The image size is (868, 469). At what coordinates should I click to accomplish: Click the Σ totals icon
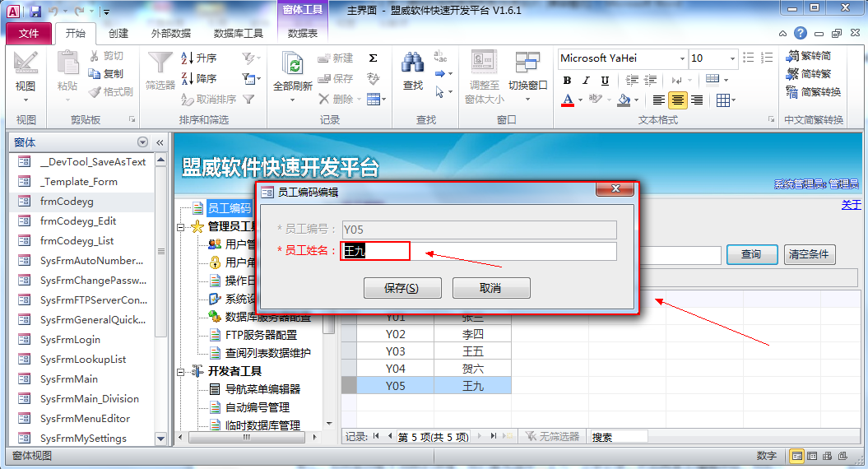click(x=373, y=58)
